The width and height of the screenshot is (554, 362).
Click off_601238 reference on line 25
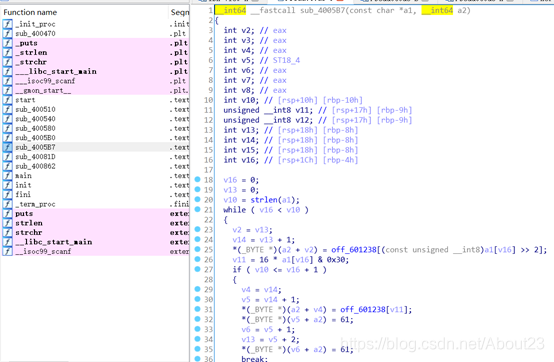point(354,250)
